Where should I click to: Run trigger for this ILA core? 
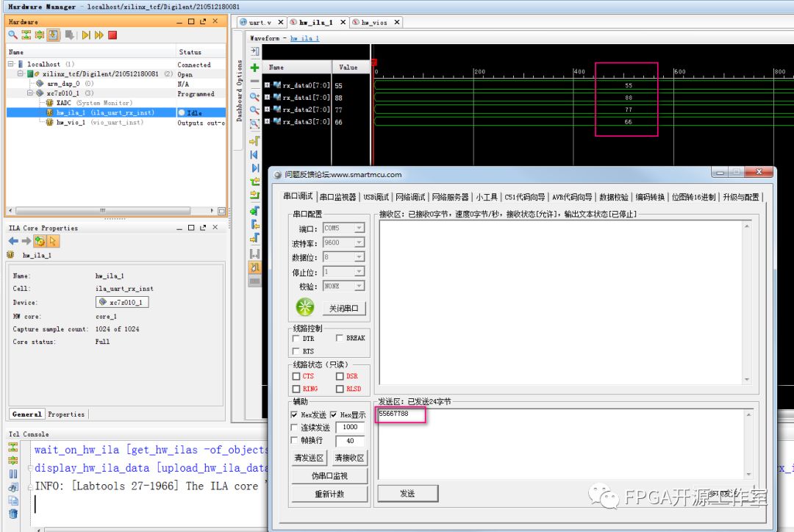tap(86, 35)
